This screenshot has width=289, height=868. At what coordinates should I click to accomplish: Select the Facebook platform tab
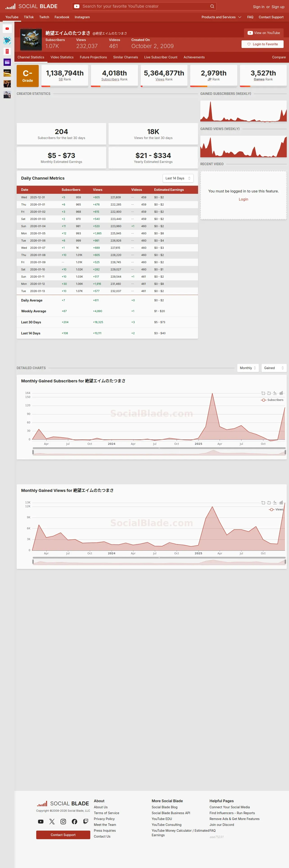coord(62,17)
